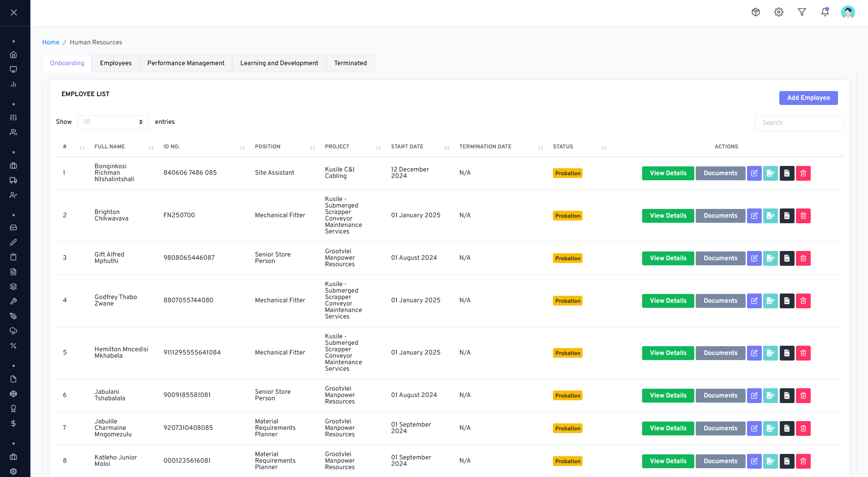Open Documents for Katleho Junior Moloi

pyautogui.click(x=721, y=461)
